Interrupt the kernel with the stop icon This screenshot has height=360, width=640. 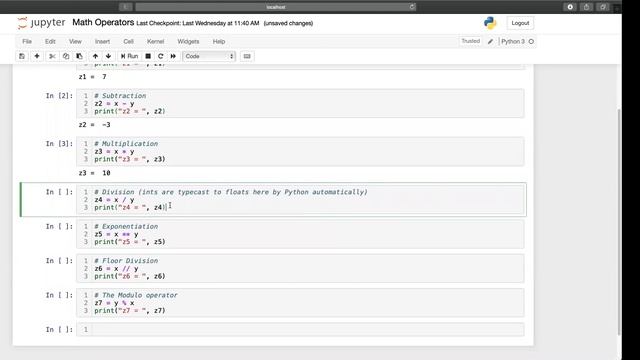(148, 56)
